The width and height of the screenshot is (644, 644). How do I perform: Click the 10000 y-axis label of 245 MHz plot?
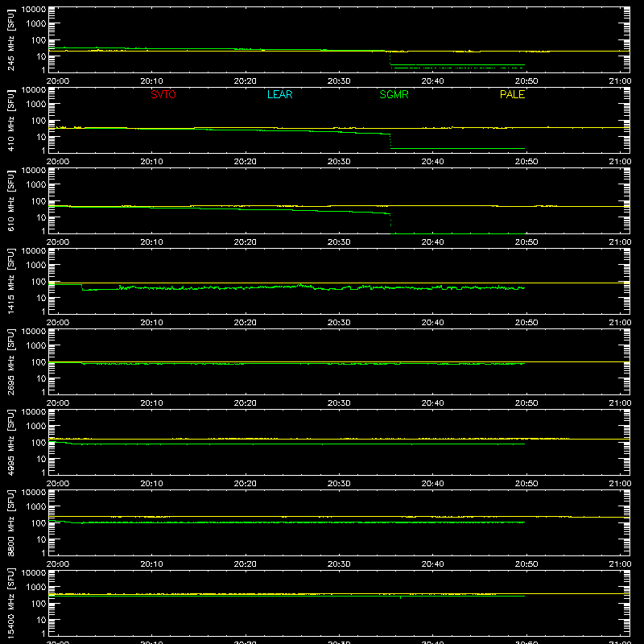pos(34,10)
